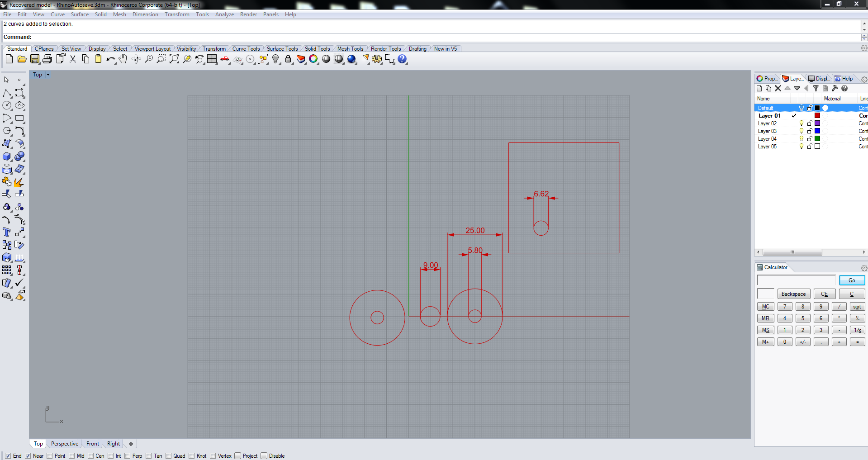Viewport: 868px width, 460px height.
Task: Click Layer 04 green color swatch
Action: pos(817,138)
